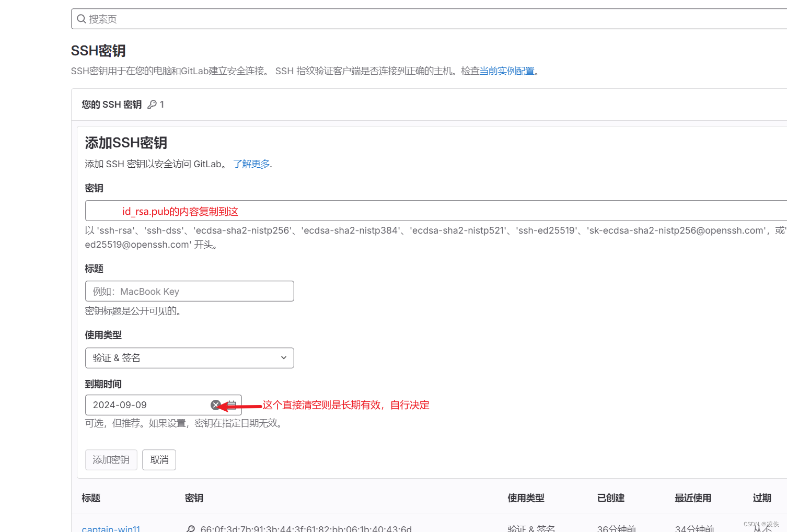Click the SSH密钥 page heading

98,51
